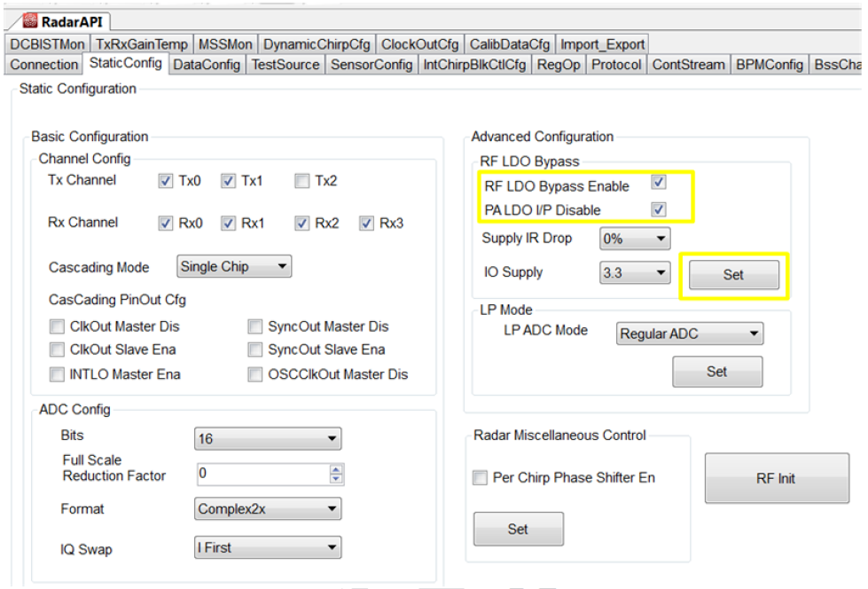The height and width of the screenshot is (589, 868).
Task: Toggle RF LDO Bypass Enable checkbox
Action: tap(658, 183)
